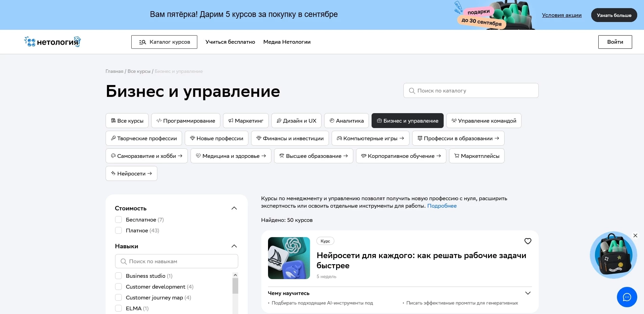
Task: Click the Нетология logo
Action: (52, 41)
